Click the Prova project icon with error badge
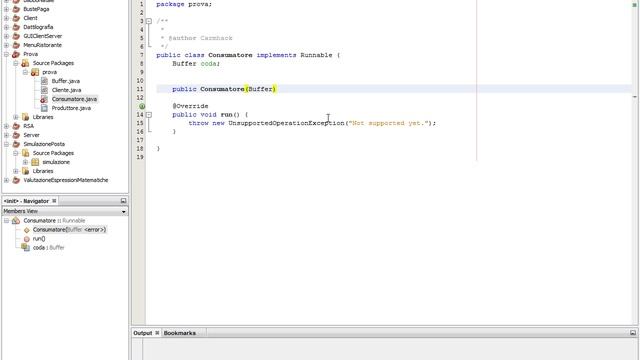Viewport: 640px width, 360px height. coord(16,54)
